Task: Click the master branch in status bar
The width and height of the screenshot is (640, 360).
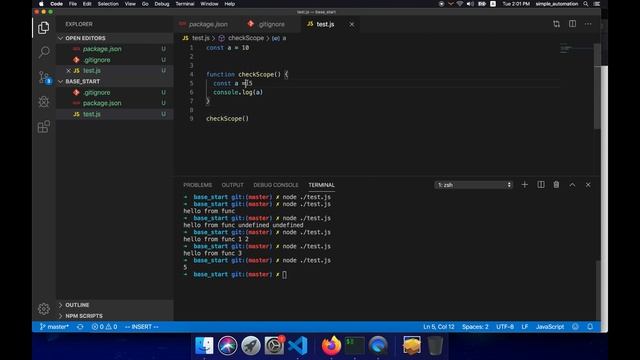Action: [x=54, y=327]
